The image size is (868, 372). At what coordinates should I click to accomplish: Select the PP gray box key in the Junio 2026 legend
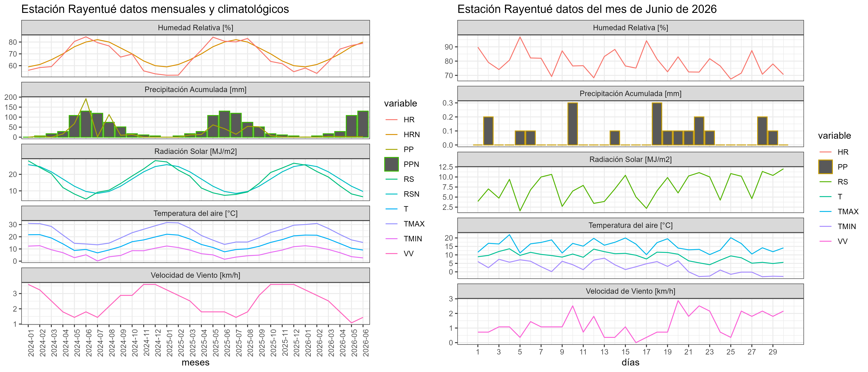826,167
